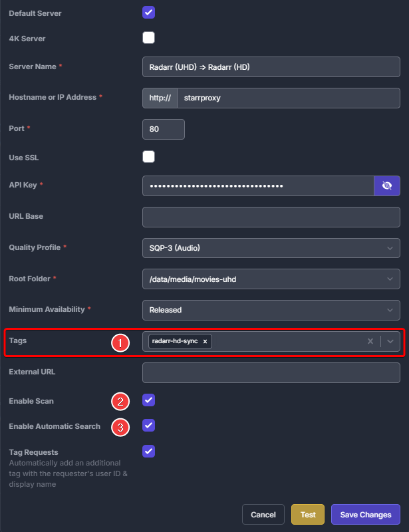This screenshot has height=532, width=409.
Task: Enable the 4K Server option
Action: point(148,37)
